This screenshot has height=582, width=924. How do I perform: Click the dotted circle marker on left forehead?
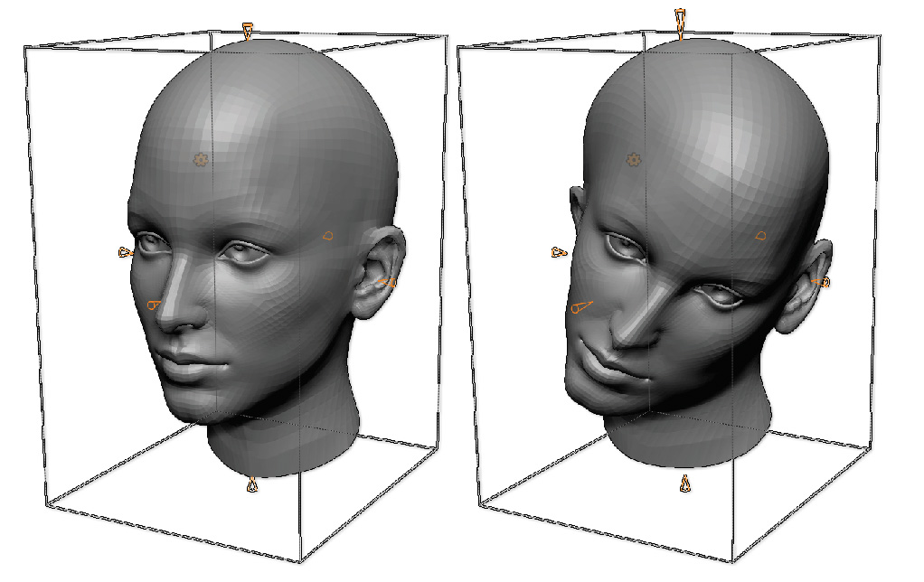(x=201, y=160)
